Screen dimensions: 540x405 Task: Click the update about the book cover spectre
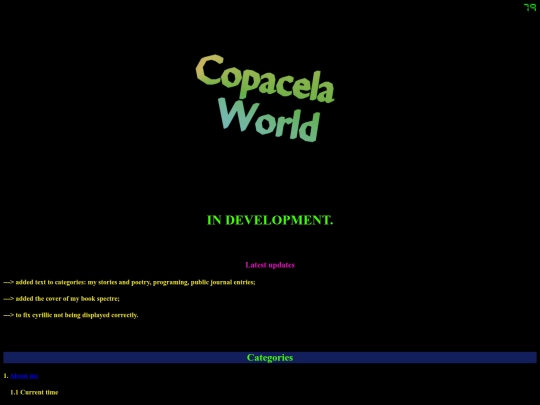click(x=62, y=299)
